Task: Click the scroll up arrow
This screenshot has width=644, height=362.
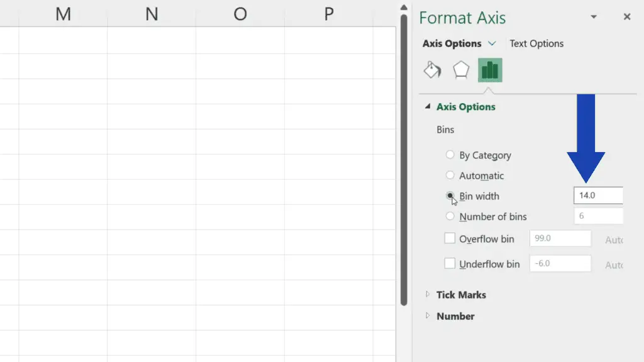Action: tap(404, 8)
